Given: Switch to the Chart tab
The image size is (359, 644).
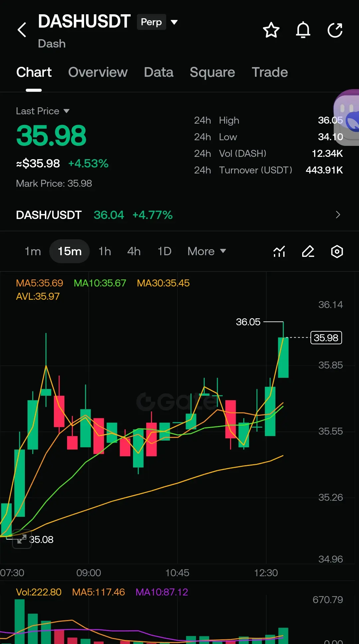Looking at the screenshot, I should (x=34, y=72).
